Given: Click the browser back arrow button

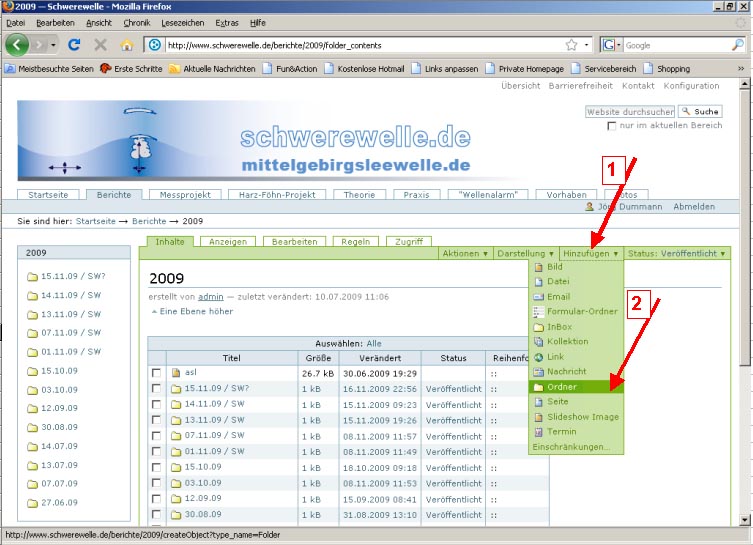Looking at the screenshot, I should tap(18, 45).
